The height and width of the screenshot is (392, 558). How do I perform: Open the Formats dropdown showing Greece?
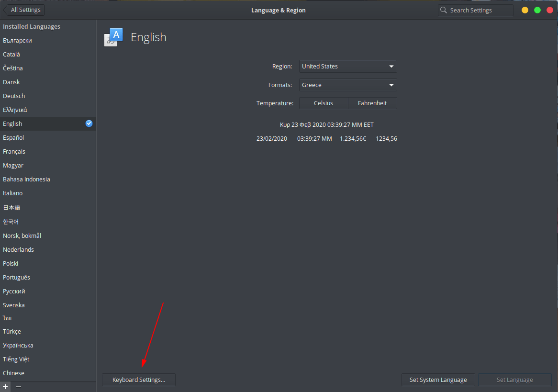click(x=348, y=85)
